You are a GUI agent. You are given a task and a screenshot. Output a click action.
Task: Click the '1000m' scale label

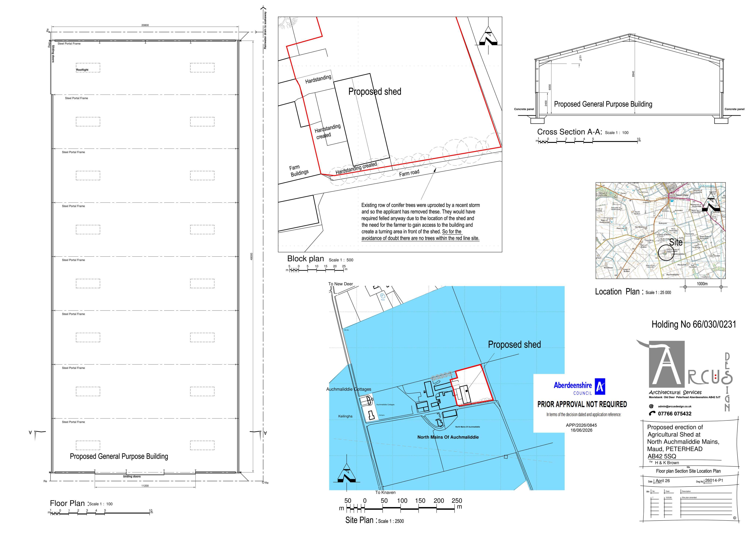702,284
